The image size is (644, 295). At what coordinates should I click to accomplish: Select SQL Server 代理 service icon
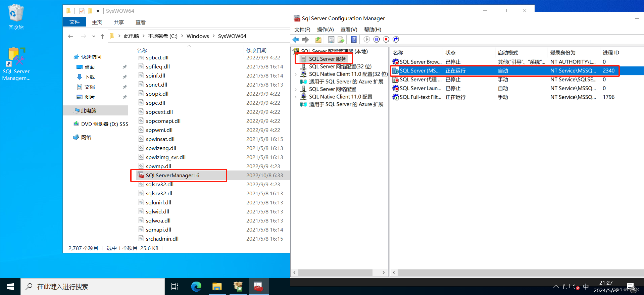point(395,80)
